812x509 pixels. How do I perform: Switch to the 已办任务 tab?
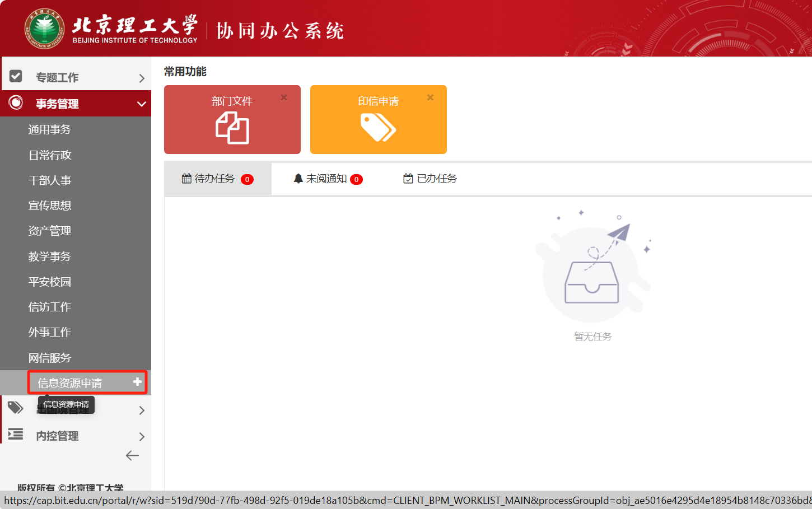[430, 179]
